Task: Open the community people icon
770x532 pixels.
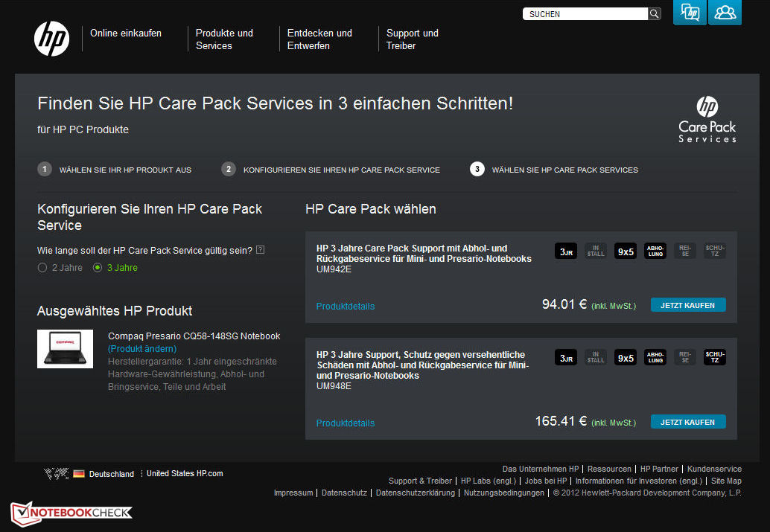Action: (x=725, y=13)
